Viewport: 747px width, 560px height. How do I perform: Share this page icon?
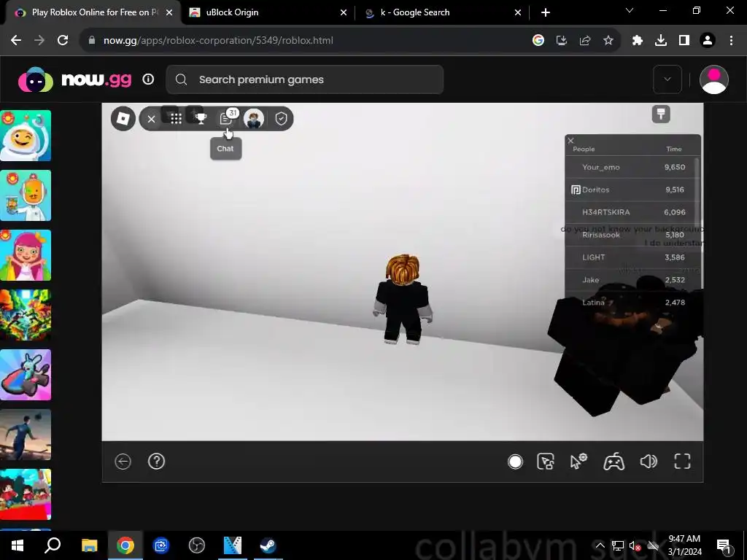click(x=585, y=41)
